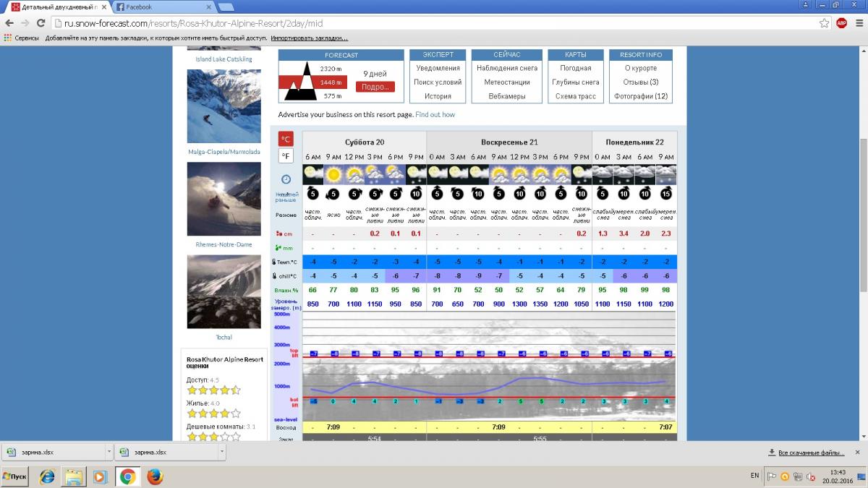
Task: Click the wind icon showing 15 on Monday
Action: [666, 194]
